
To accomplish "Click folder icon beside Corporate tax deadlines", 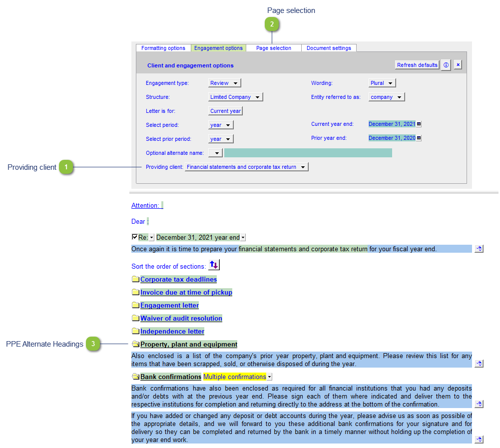I will (135, 279).
